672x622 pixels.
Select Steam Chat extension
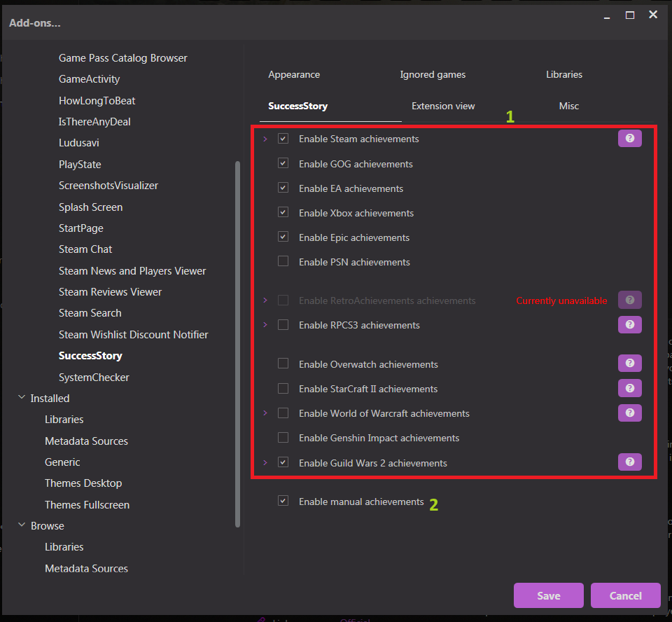(x=85, y=249)
